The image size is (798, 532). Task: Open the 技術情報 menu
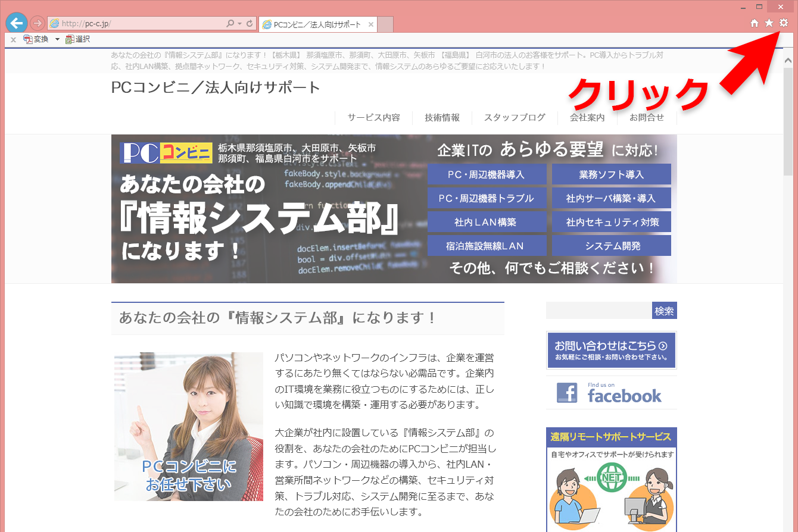[x=442, y=117]
